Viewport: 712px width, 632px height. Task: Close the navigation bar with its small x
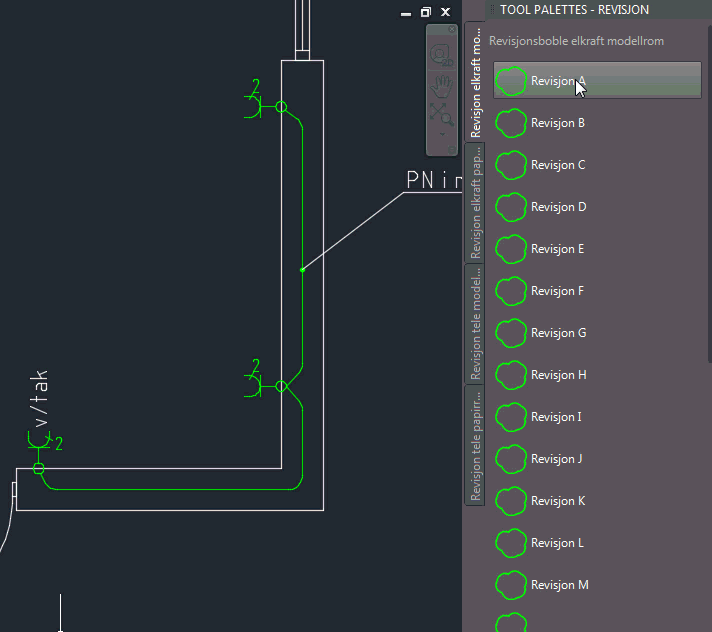pos(452,30)
